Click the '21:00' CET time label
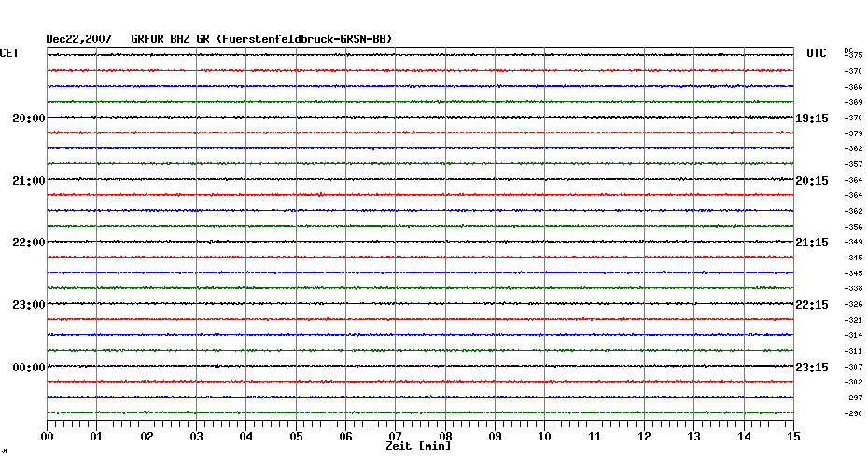Image resolution: width=868 pixels, height=461 pixels. (29, 181)
